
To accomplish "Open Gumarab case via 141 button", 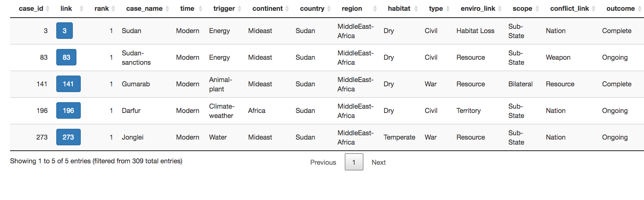I will click(x=69, y=84).
